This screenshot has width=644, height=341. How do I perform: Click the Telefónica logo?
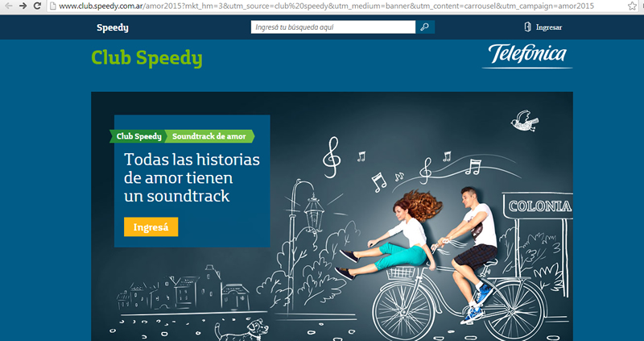pos(527,56)
